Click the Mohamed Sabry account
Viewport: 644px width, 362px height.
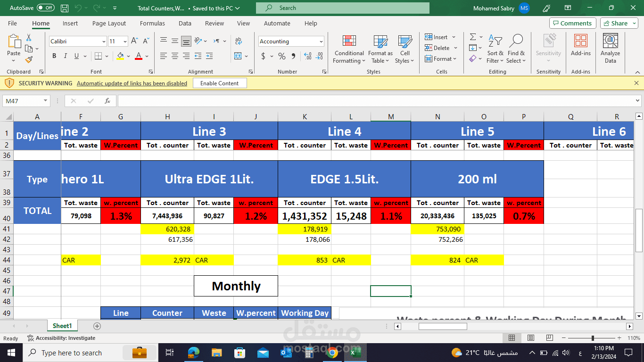501,8
